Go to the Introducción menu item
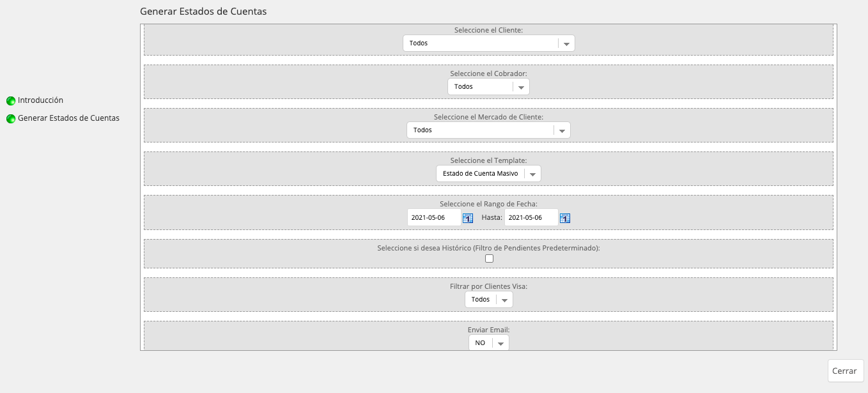The height and width of the screenshot is (393, 868). [x=40, y=100]
